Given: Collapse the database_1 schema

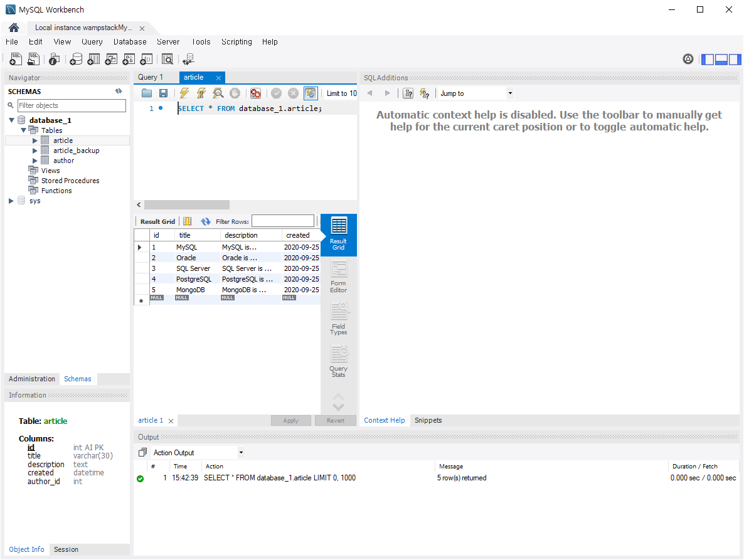Looking at the screenshot, I should [11, 120].
